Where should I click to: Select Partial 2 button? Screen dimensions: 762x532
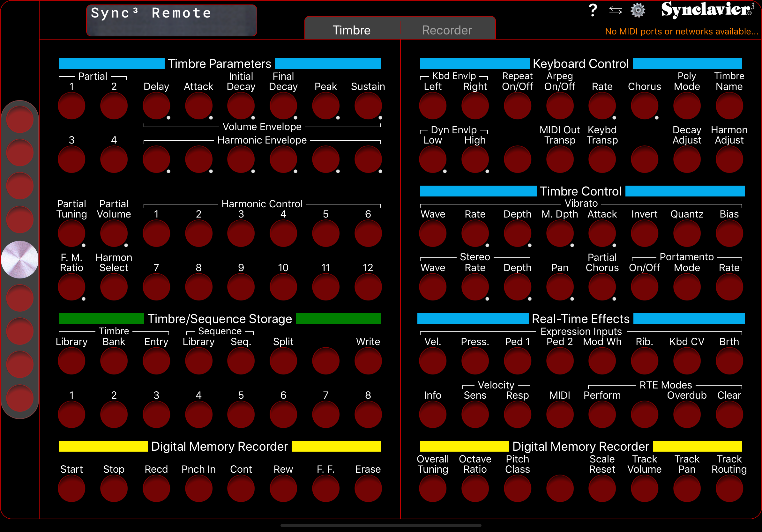coord(114,106)
